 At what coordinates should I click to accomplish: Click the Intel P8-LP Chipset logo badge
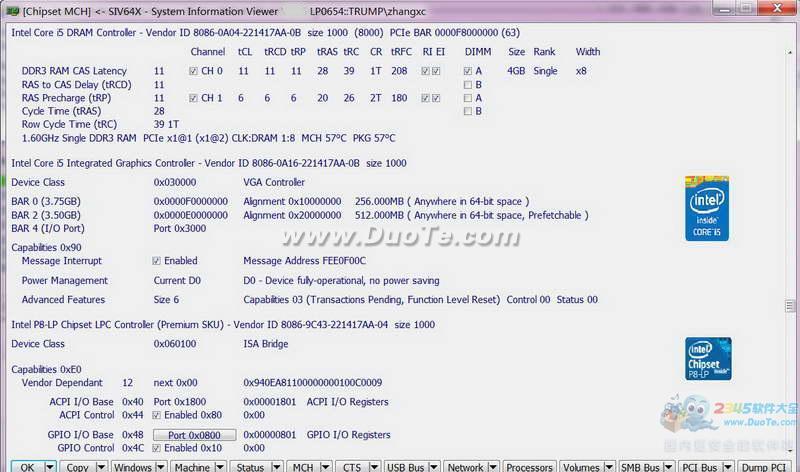(x=708, y=358)
